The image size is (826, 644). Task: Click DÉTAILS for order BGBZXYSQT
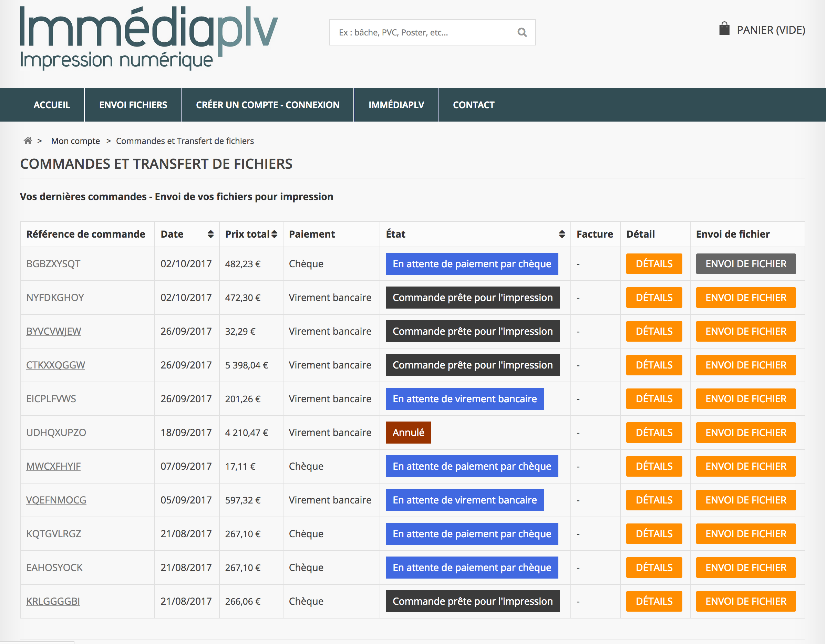coord(654,263)
